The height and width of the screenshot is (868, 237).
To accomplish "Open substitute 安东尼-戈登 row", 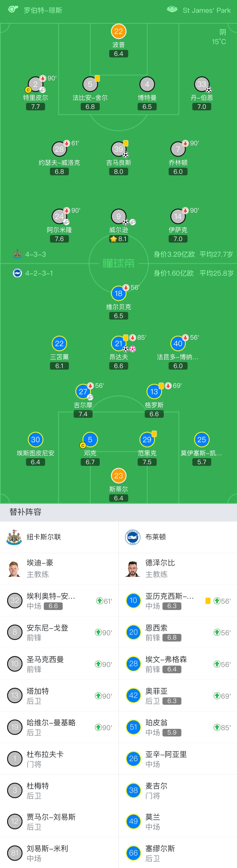I will [x=59, y=632].
